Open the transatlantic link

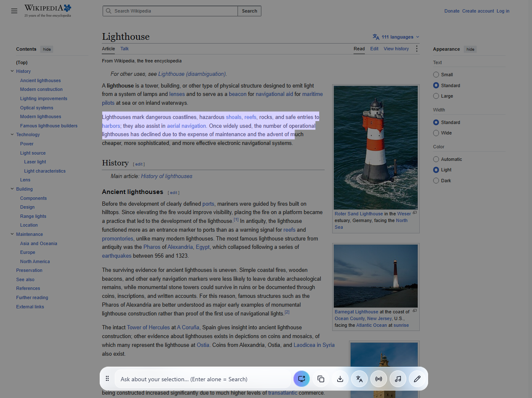(283, 393)
